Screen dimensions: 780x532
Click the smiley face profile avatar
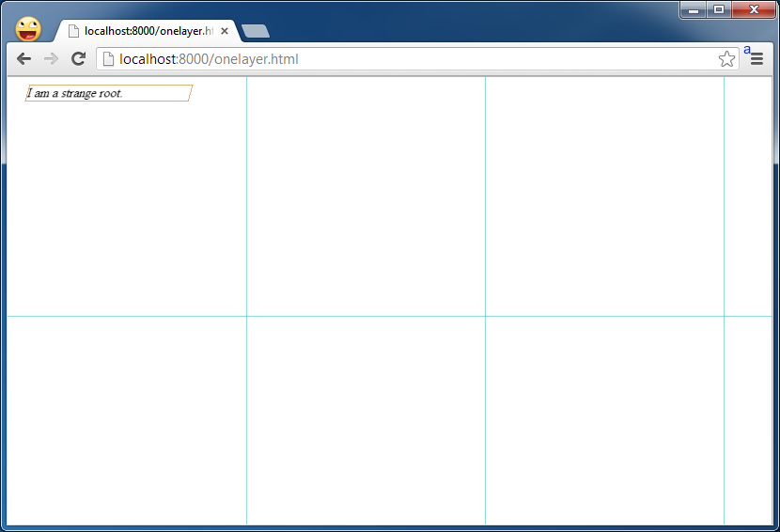click(28, 29)
